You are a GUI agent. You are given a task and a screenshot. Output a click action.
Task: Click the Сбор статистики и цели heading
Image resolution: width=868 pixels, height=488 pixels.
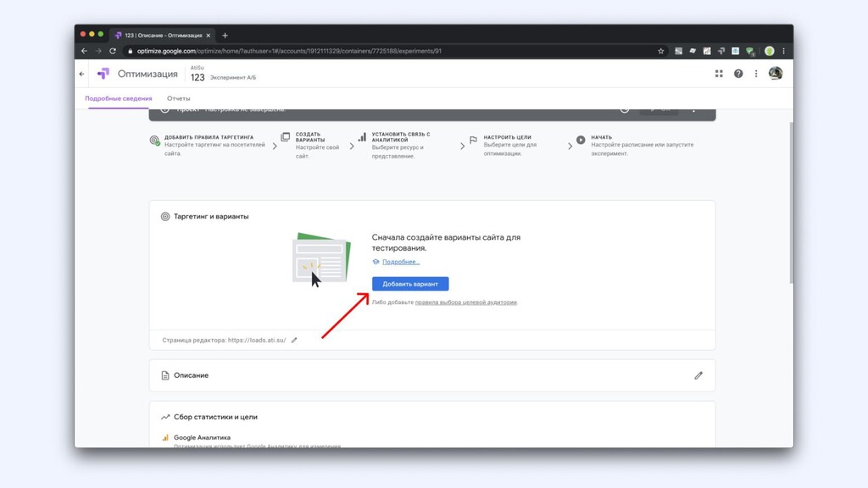(x=215, y=417)
